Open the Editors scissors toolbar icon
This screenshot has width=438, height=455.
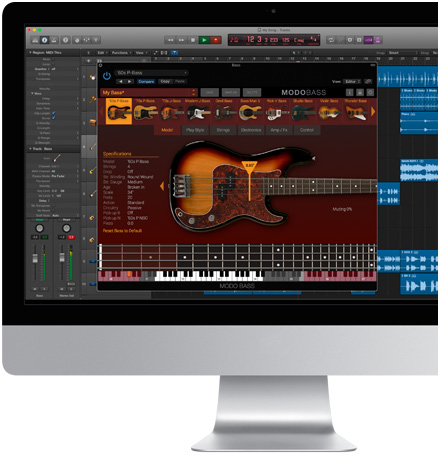[x=96, y=40]
